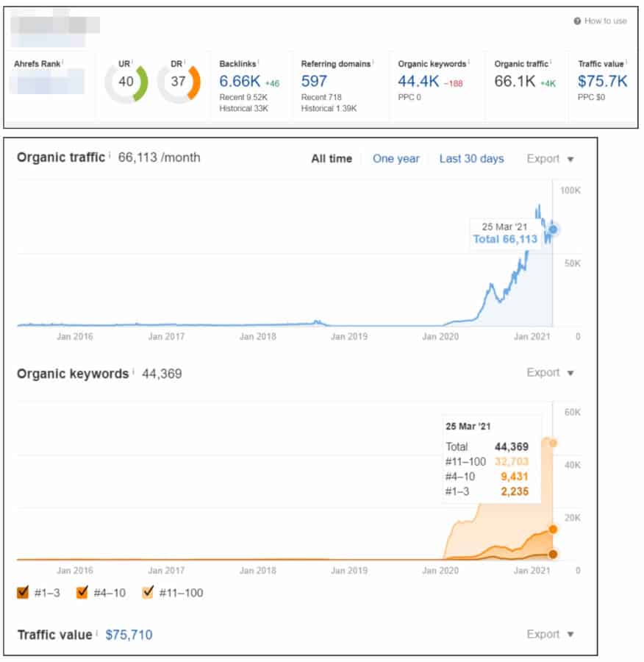644x662 pixels.
Task: Click the info icon beside Backlinks label
Action: (x=259, y=63)
